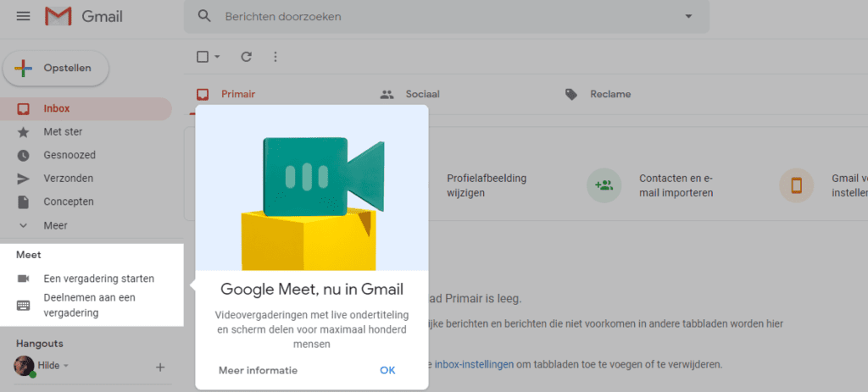Click in the Berichten doorzoeken search field

coord(446,17)
